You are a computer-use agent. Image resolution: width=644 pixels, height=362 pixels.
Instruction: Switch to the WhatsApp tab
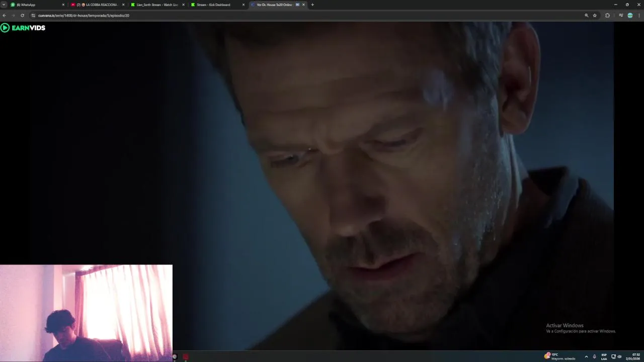(37, 5)
